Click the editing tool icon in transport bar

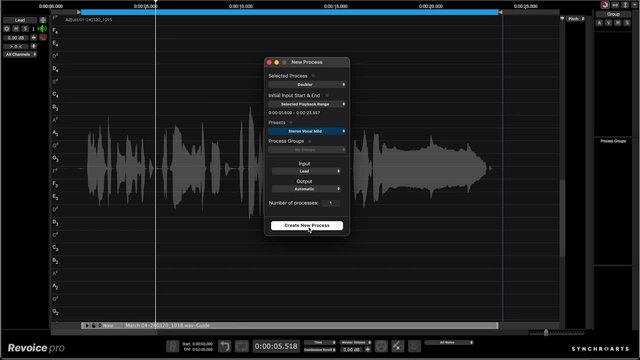pos(398,346)
